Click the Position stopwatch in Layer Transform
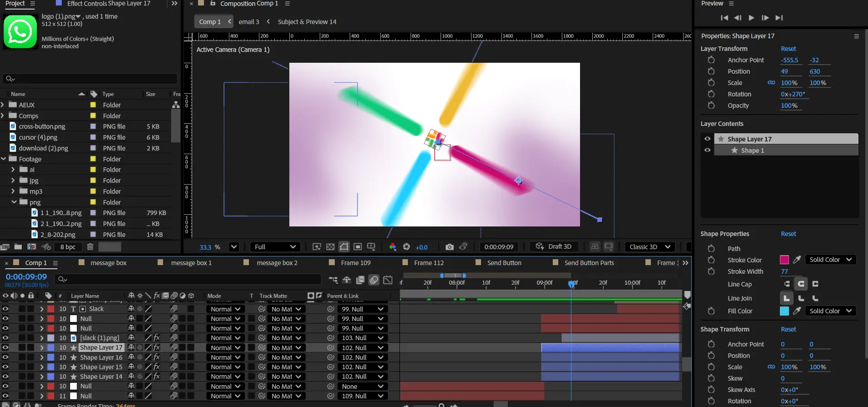 click(711, 71)
